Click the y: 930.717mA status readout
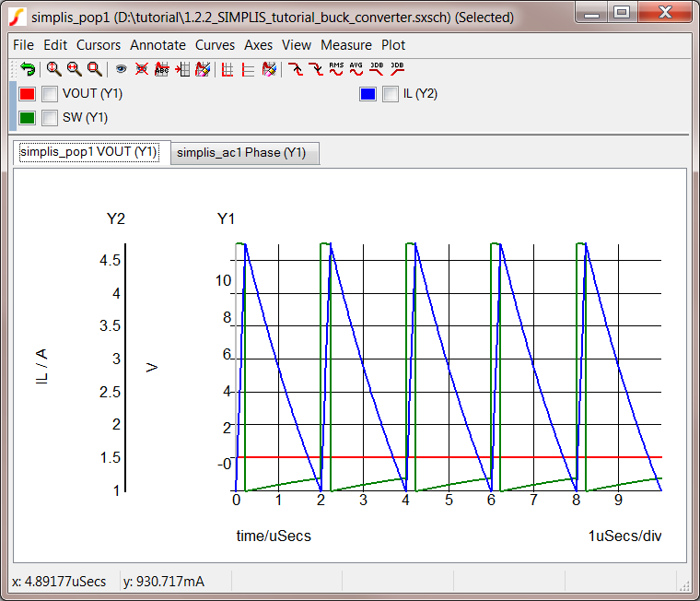 pos(164,582)
